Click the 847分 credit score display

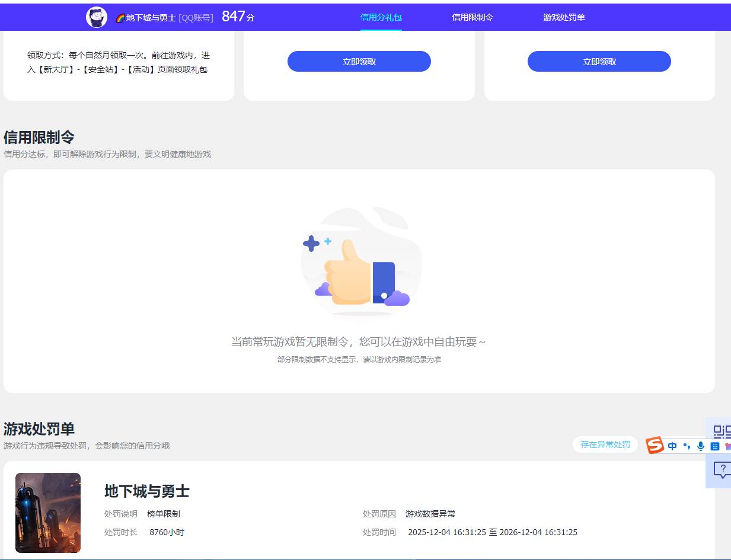[236, 17]
